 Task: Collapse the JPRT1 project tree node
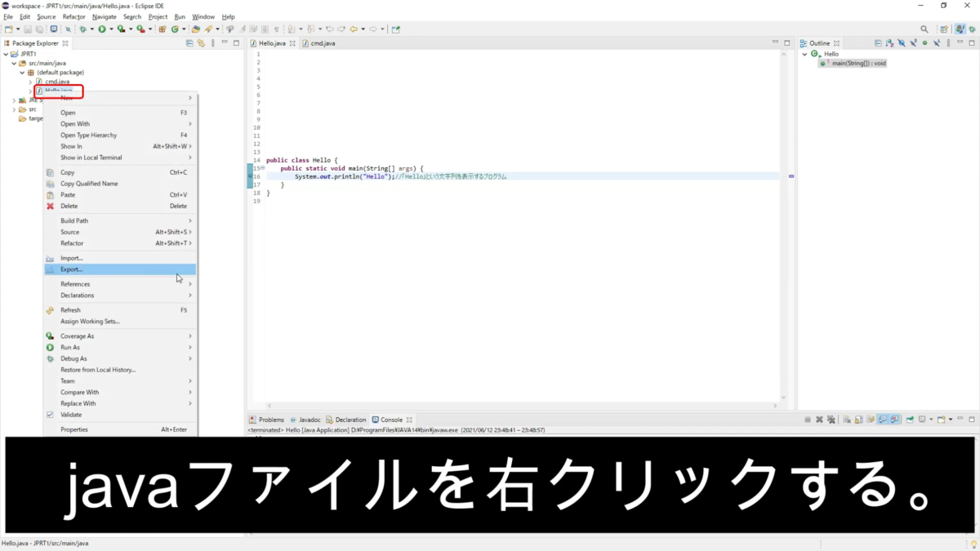(7, 53)
